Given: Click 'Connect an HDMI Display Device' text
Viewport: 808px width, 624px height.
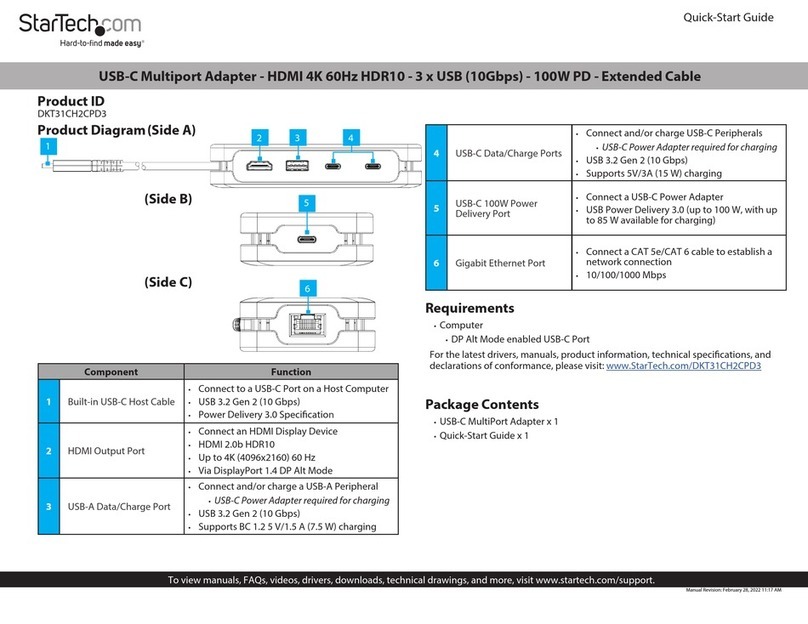Looking at the screenshot, I should coord(268,431).
